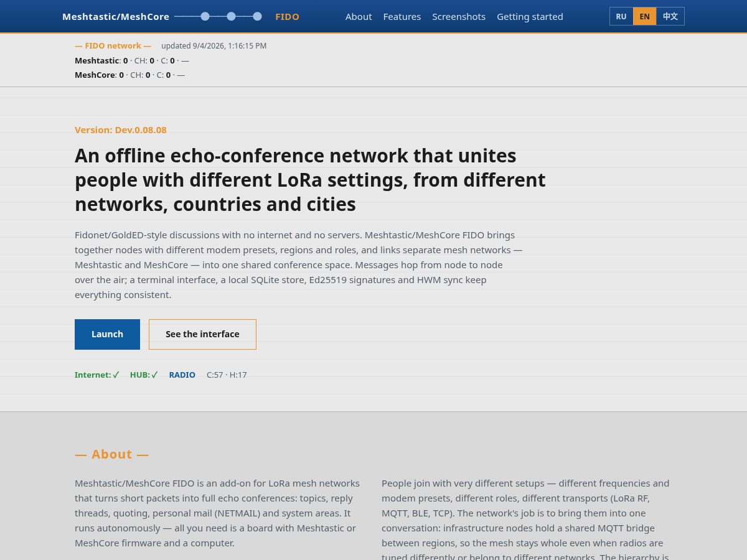
Task: Click the '— About —' section heading
Action: click(x=111, y=454)
